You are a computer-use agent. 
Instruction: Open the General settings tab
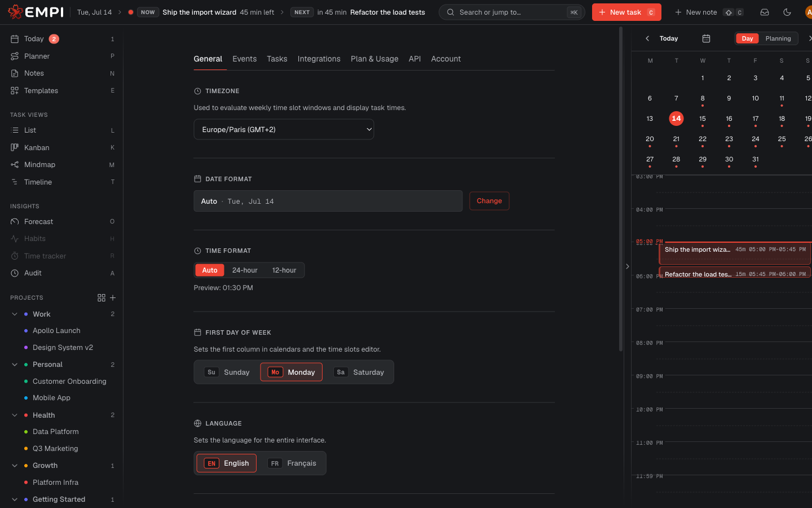pyautogui.click(x=208, y=59)
